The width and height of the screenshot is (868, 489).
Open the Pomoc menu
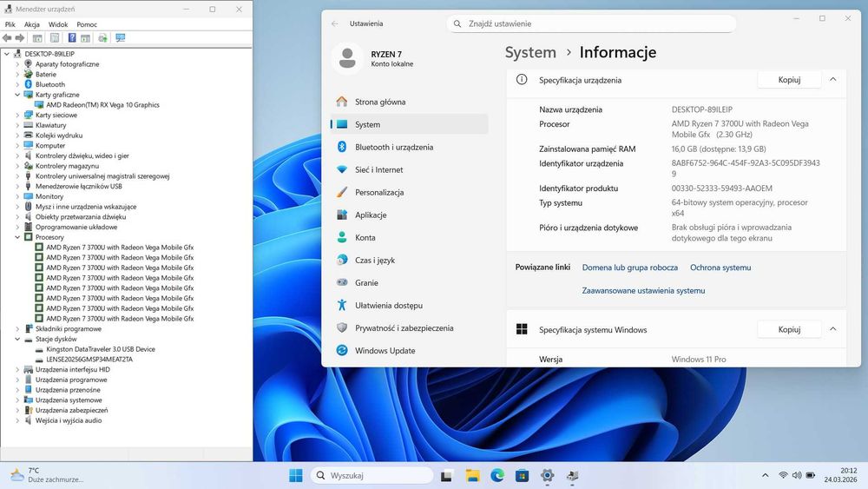(x=87, y=24)
